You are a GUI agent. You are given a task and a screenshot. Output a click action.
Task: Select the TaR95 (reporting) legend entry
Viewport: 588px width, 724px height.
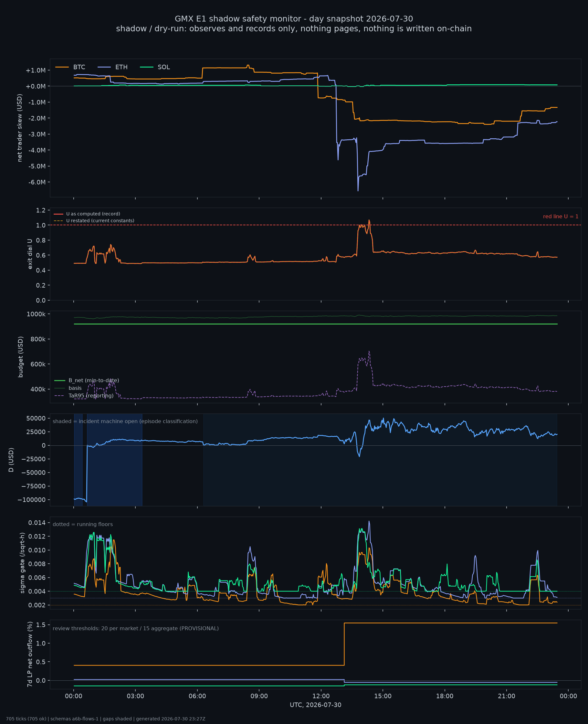[84, 395]
